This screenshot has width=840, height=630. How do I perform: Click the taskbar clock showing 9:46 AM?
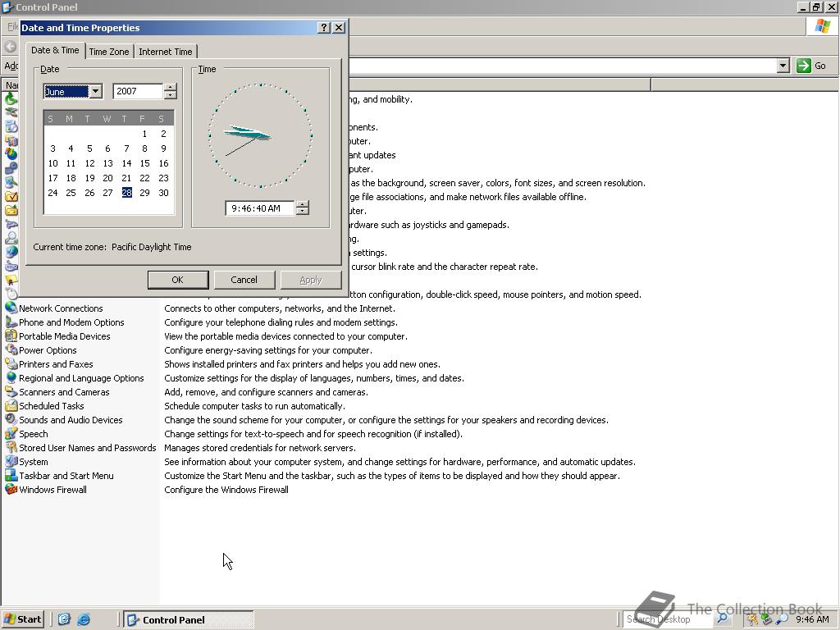[x=812, y=619]
